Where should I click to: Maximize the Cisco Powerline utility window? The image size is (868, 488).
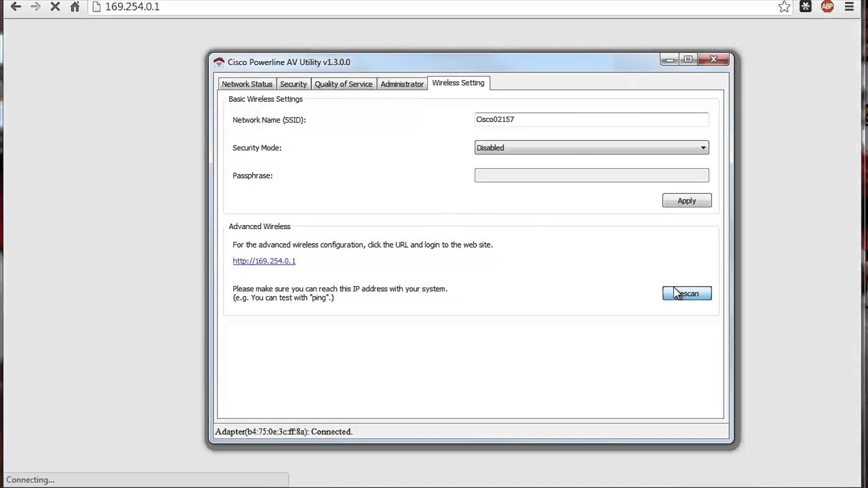(x=688, y=60)
